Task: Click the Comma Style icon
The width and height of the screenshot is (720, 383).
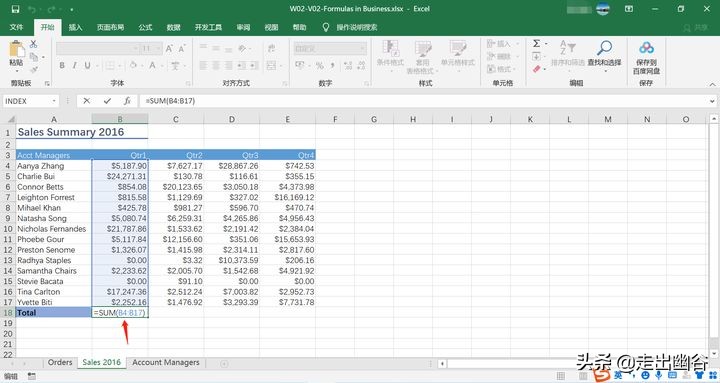Action: 332,66
